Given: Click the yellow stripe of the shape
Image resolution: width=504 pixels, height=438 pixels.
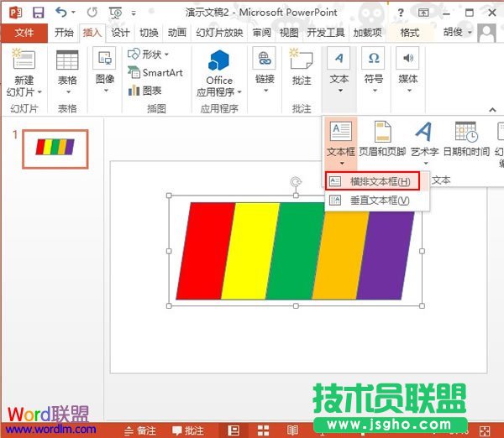Looking at the screenshot, I should click(x=250, y=251).
